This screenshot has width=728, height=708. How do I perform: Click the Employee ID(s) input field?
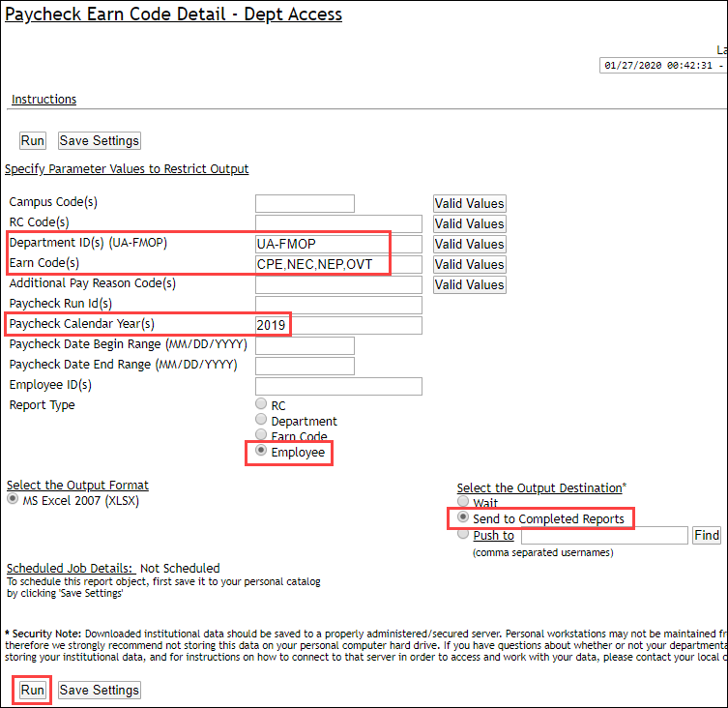click(x=338, y=386)
